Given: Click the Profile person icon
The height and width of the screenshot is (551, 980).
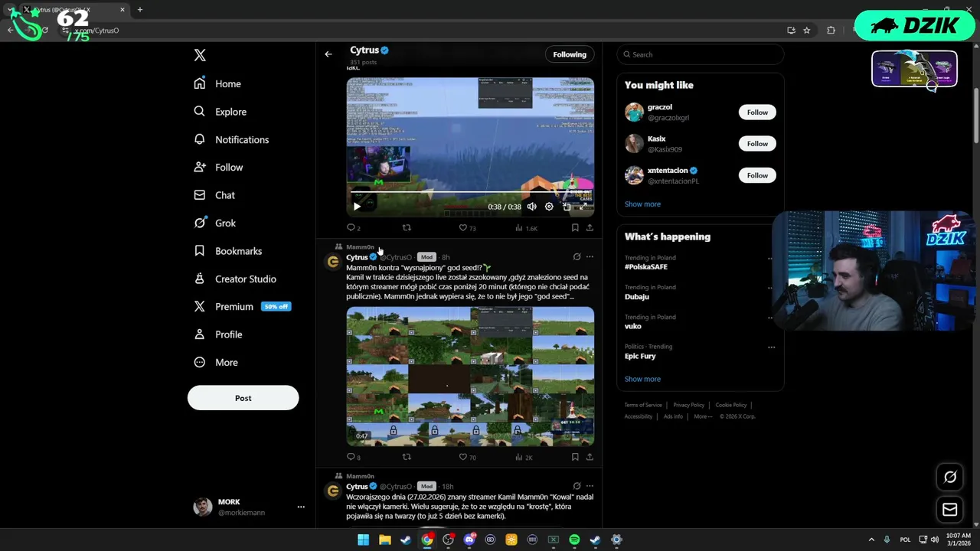Looking at the screenshot, I should coord(200,334).
